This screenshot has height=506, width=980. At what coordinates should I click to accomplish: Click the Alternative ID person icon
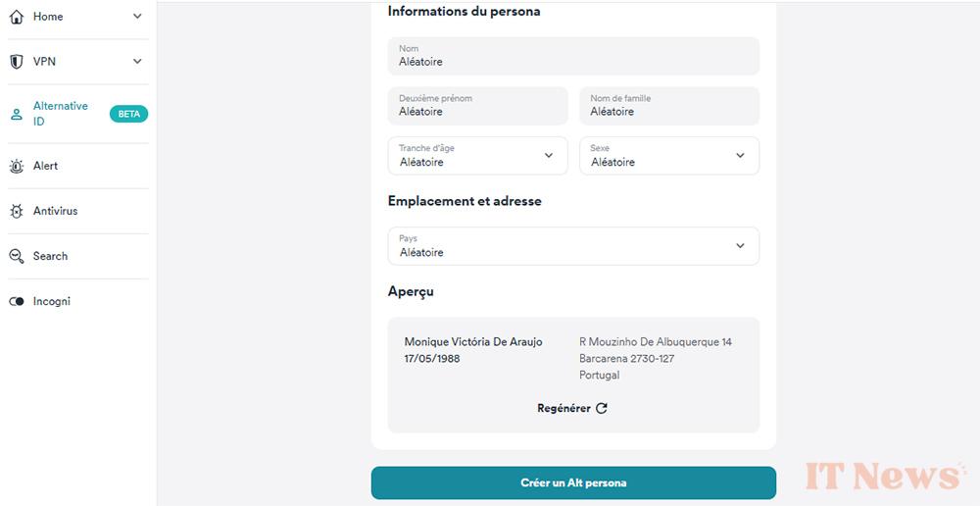click(17, 115)
